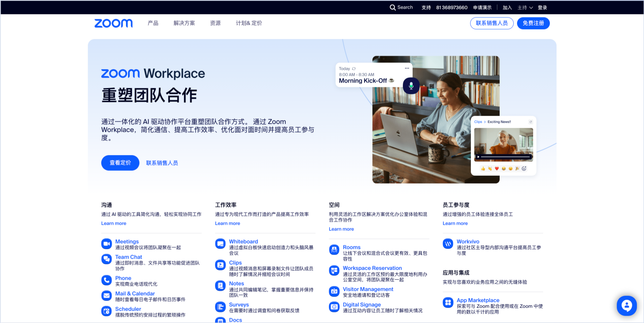The image size is (644, 323).
Task: Click the thumbs-up reaction on Clips card
Action: pos(483,168)
